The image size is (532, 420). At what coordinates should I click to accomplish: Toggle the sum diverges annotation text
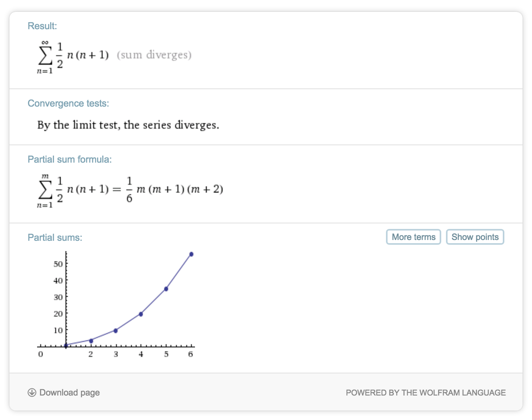pos(154,55)
